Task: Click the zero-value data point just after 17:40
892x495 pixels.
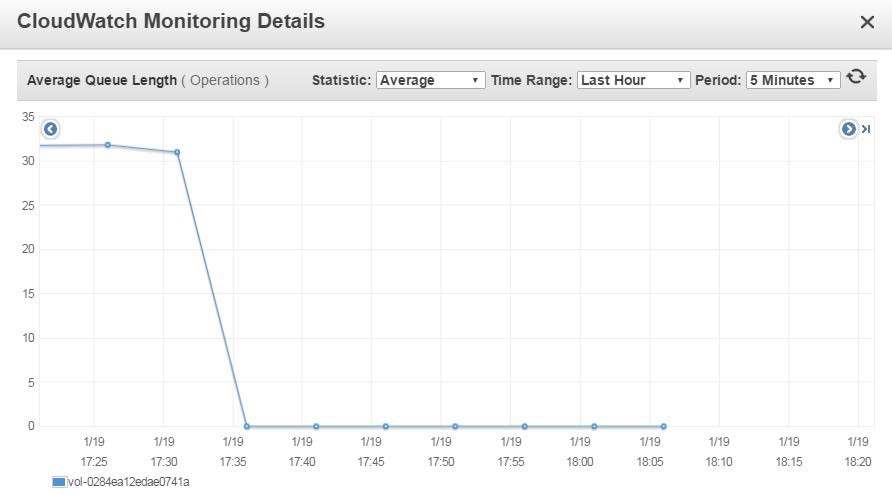Action: point(316,426)
